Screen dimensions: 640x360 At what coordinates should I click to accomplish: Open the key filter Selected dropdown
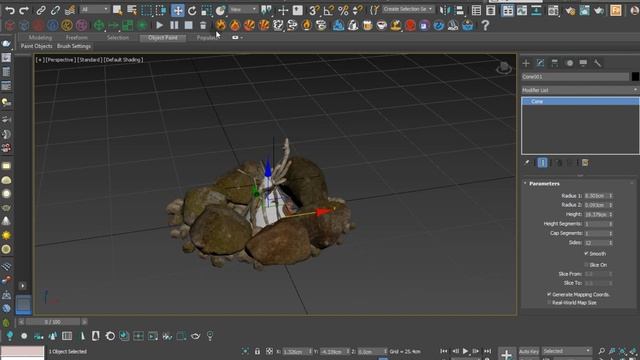567,351
